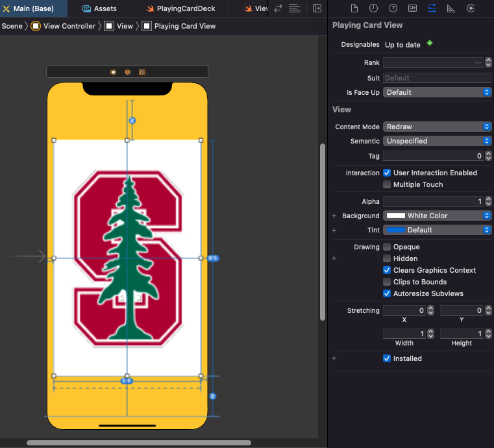The width and height of the screenshot is (494, 448).
Task: Select the Attributes inspector icon
Action: (x=432, y=8)
